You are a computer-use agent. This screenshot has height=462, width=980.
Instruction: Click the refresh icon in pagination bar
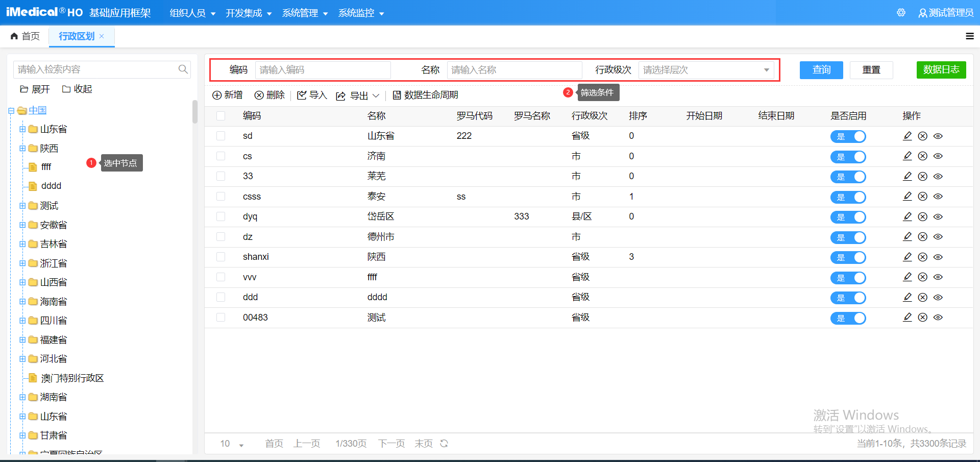click(444, 444)
